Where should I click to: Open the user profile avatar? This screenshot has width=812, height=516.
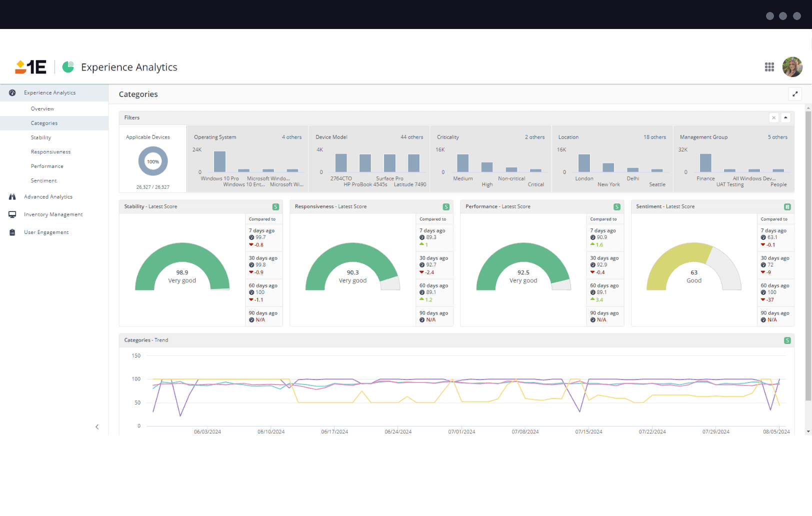(792, 66)
